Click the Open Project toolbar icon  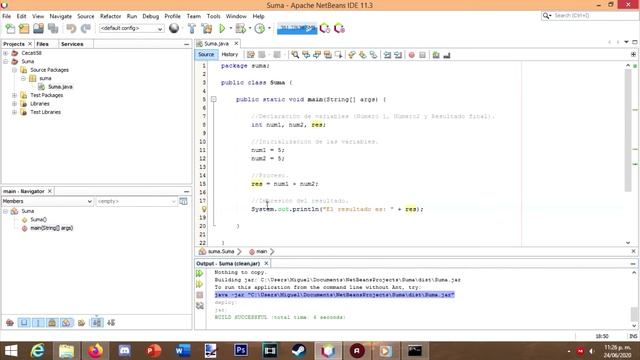38,29
